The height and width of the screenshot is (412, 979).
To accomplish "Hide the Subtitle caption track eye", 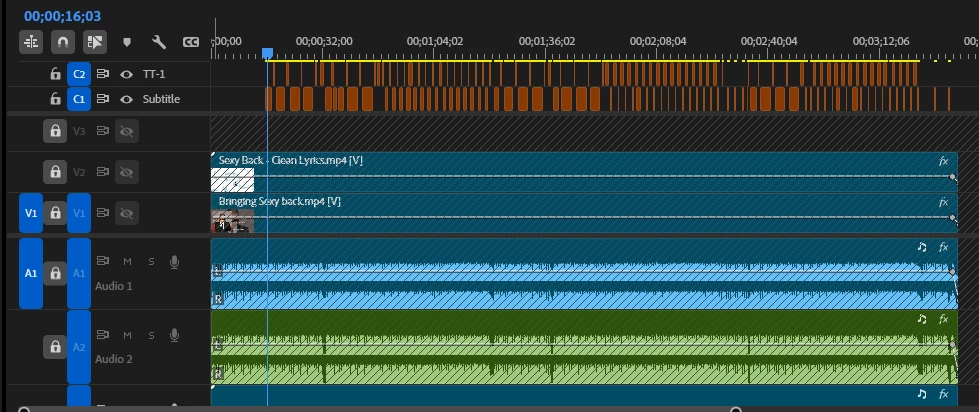I will 127,99.
